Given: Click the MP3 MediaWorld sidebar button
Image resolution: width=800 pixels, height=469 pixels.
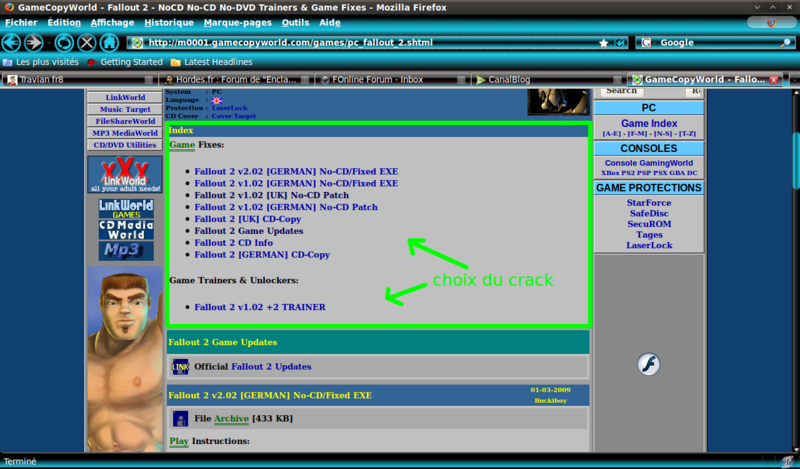Looking at the screenshot, I should coord(125,133).
